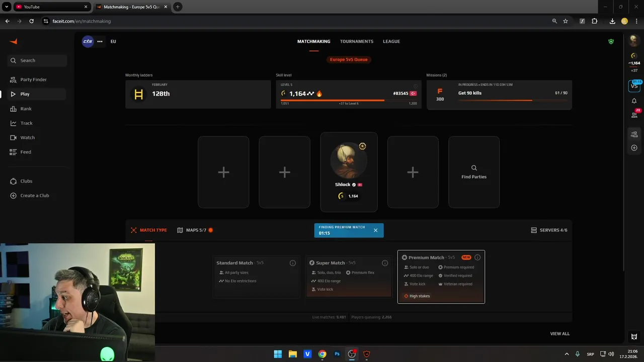
Task: Click the taskbar volume icon
Action: (x=611, y=354)
